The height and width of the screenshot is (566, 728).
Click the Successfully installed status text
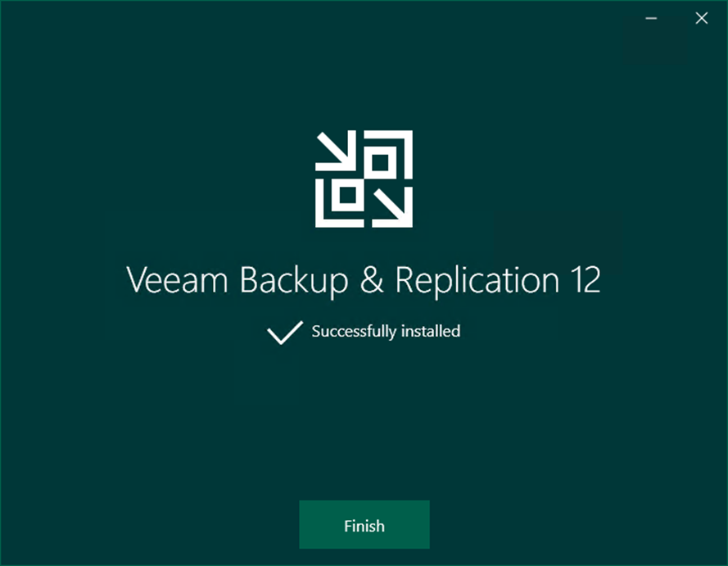[386, 331]
